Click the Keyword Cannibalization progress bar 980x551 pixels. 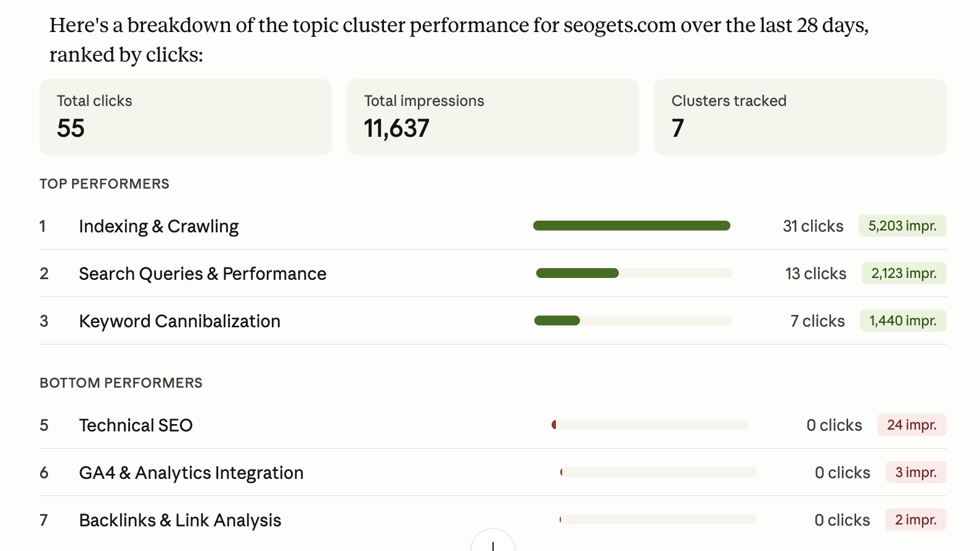[632, 320]
